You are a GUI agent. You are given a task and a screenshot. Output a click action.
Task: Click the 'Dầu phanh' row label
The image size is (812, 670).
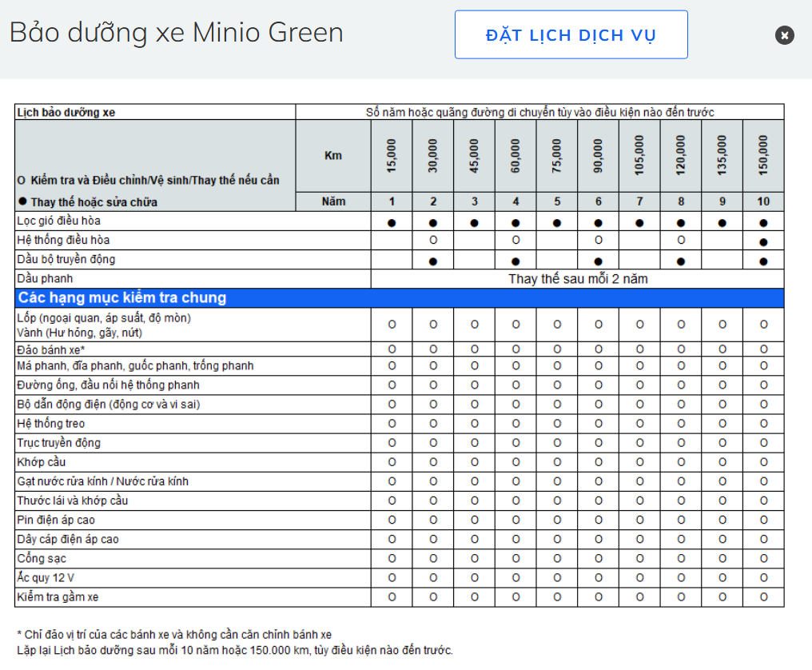45,279
